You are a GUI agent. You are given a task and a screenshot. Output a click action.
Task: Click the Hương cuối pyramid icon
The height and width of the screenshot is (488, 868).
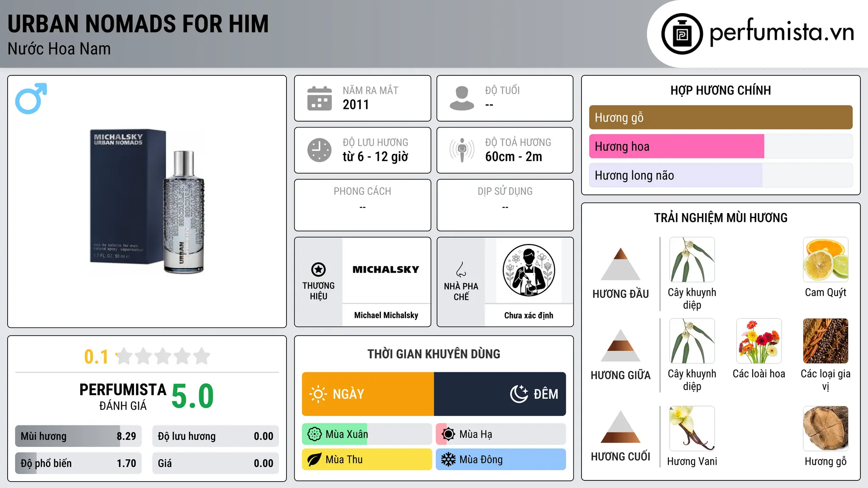620,427
